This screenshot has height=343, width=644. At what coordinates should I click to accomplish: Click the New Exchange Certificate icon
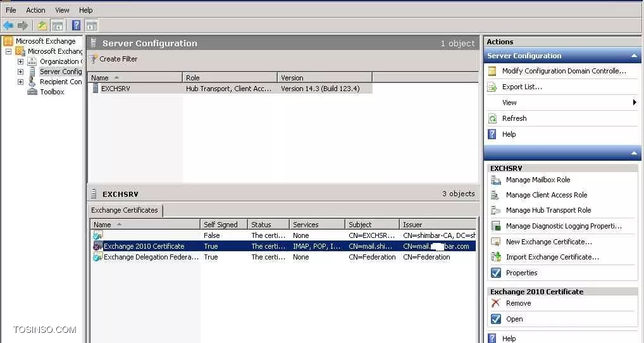pyautogui.click(x=496, y=242)
